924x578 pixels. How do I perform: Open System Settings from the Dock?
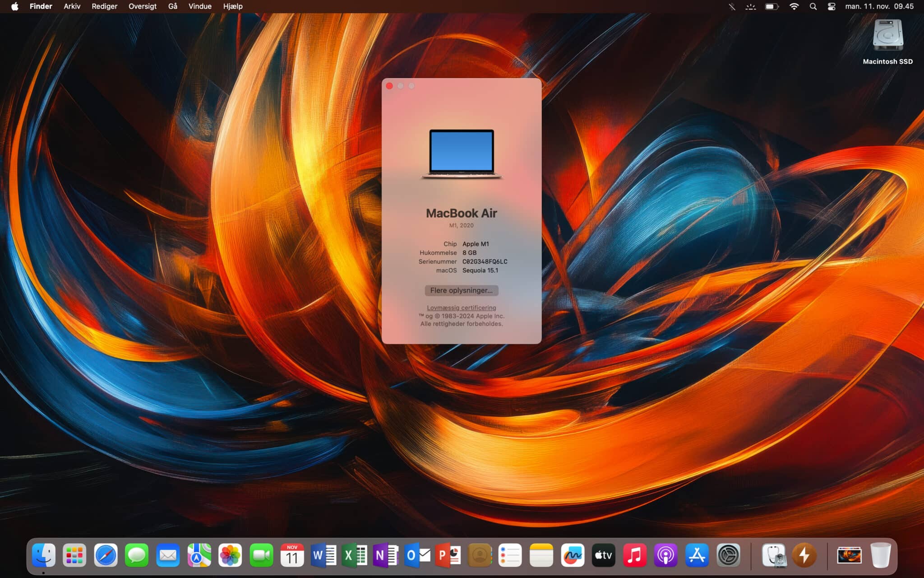click(728, 555)
